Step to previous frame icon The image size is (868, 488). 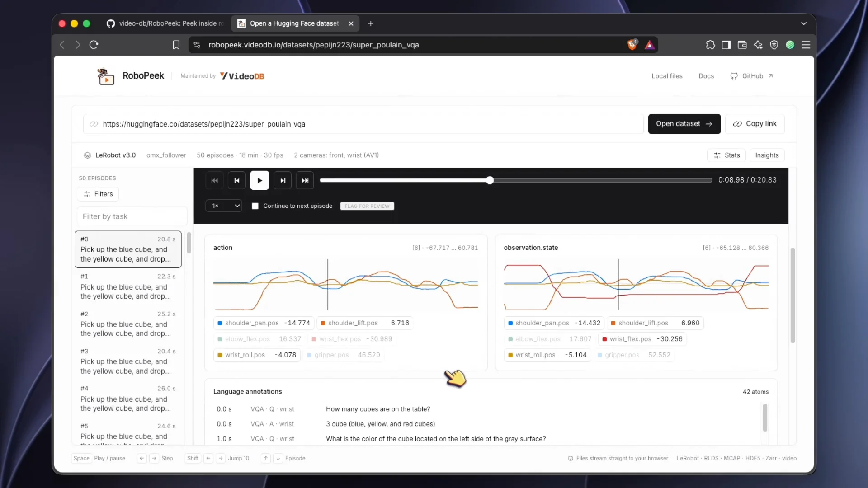[237, 180]
